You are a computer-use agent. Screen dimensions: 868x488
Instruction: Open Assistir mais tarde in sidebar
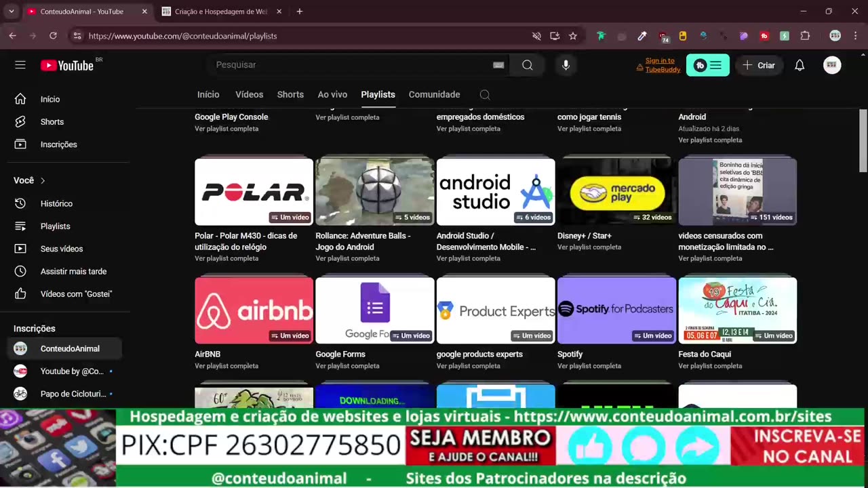65,271
